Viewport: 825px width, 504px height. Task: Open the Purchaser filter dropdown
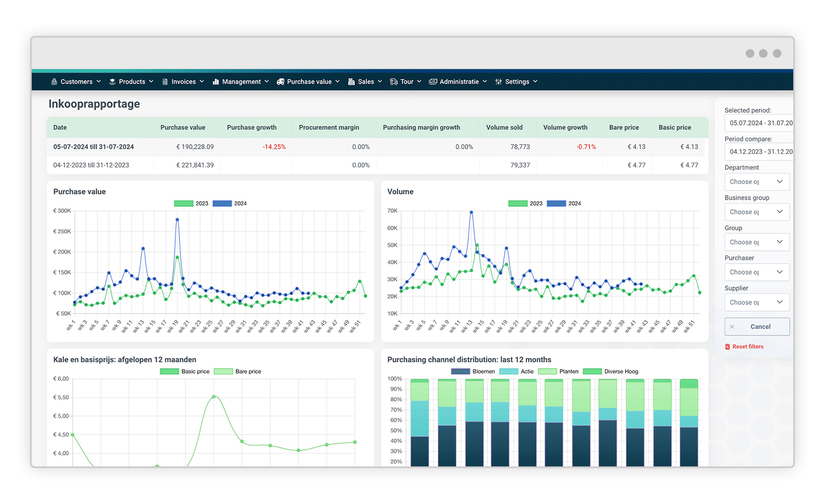coord(757,272)
